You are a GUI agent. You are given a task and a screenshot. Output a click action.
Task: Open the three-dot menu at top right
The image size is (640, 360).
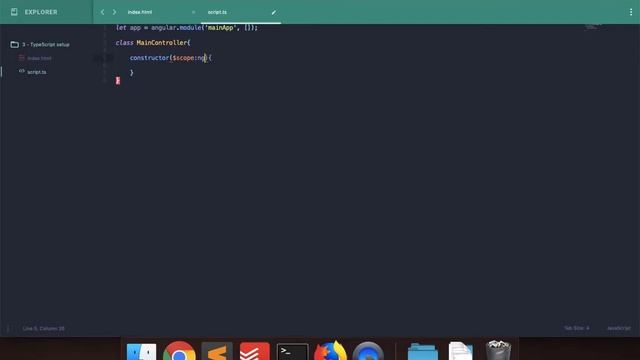(631, 12)
